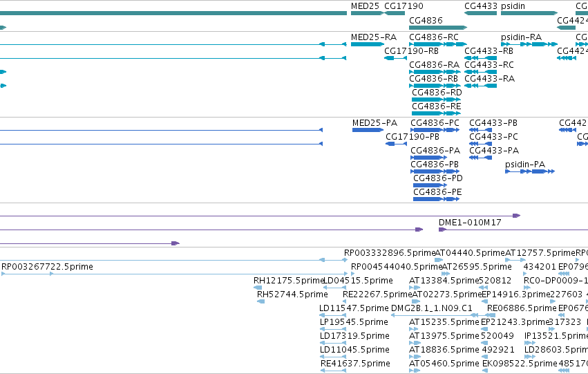Click the feature labeled 434201
This screenshot has height=374, width=588.
tap(539, 267)
